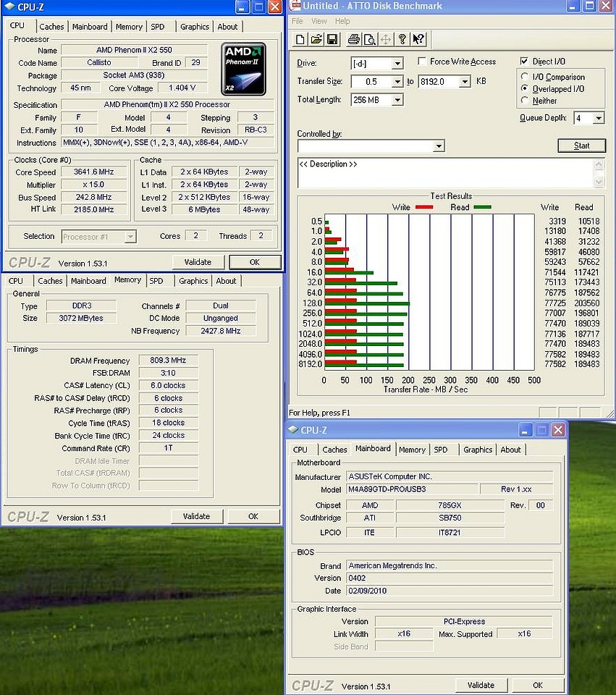616x695 pixels.
Task: Select the I/O Comparison radio button
Action: pos(525,77)
